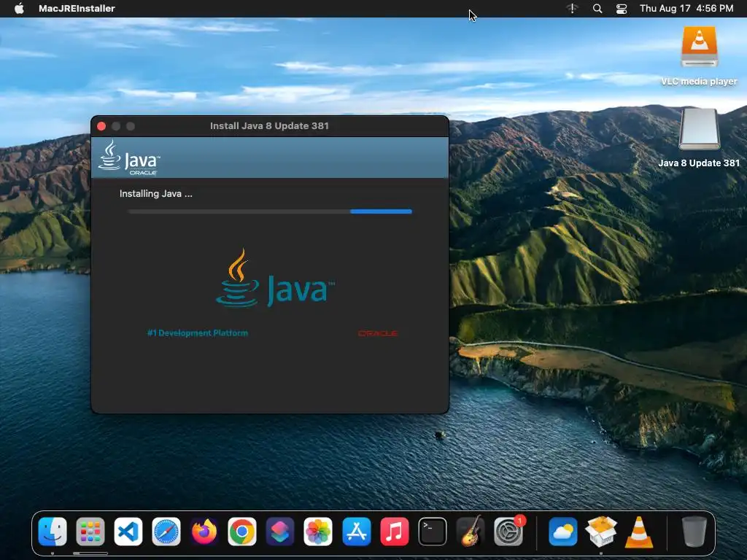Screen dimensions: 747x560
Task: Open Google Chrome from dock
Action: tap(242, 532)
